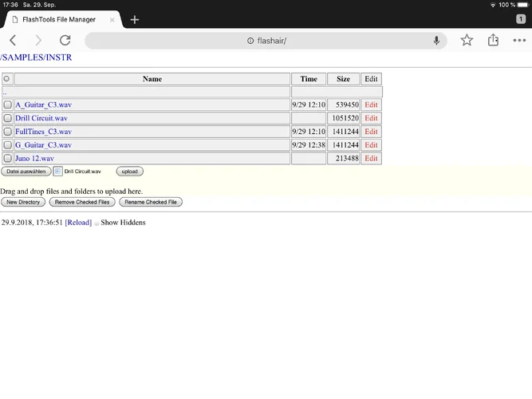This screenshot has width=532, height=399.
Task: Sort by the Time column header
Action: tap(309, 79)
